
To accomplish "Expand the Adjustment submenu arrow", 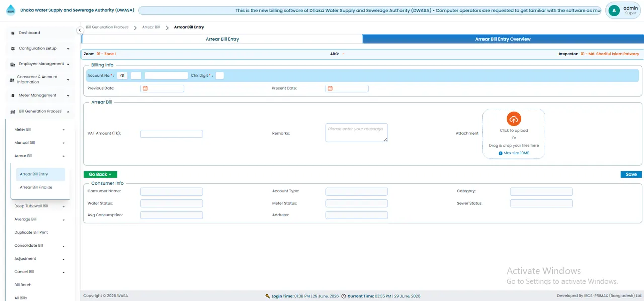I will click(x=63, y=259).
